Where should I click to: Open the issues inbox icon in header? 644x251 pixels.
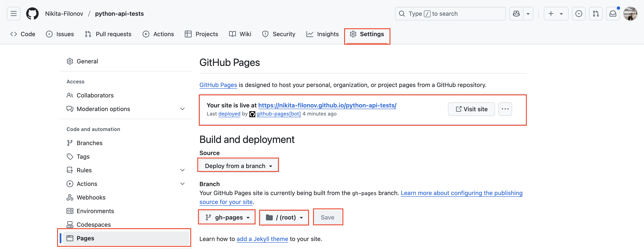(579, 13)
